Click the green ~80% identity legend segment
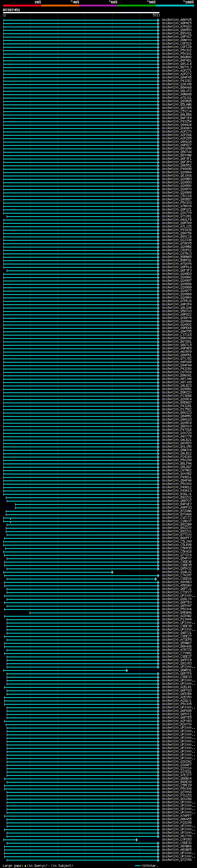The height and width of the screenshot is (868, 197). pyautogui.click(x=137, y=6)
